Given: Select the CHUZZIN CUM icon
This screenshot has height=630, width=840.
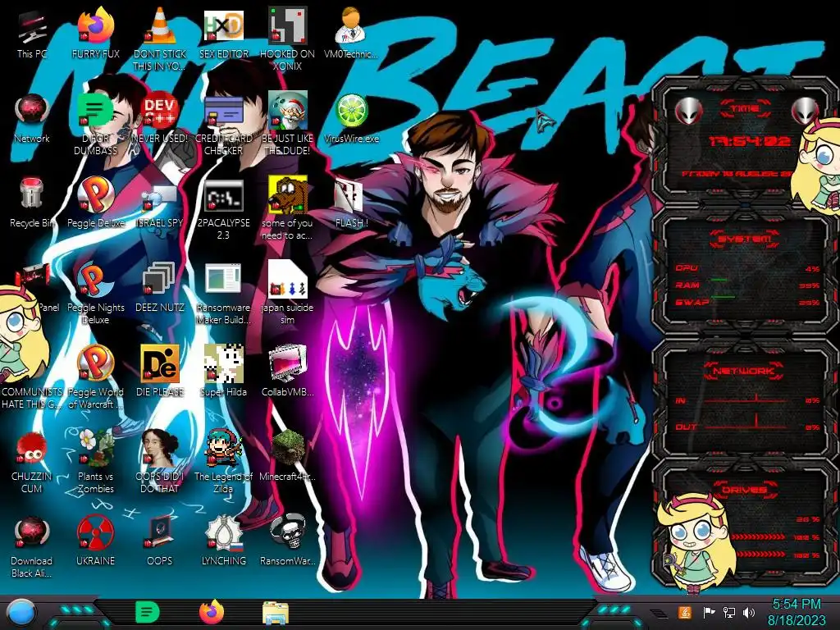Looking at the screenshot, I should 32,462.
